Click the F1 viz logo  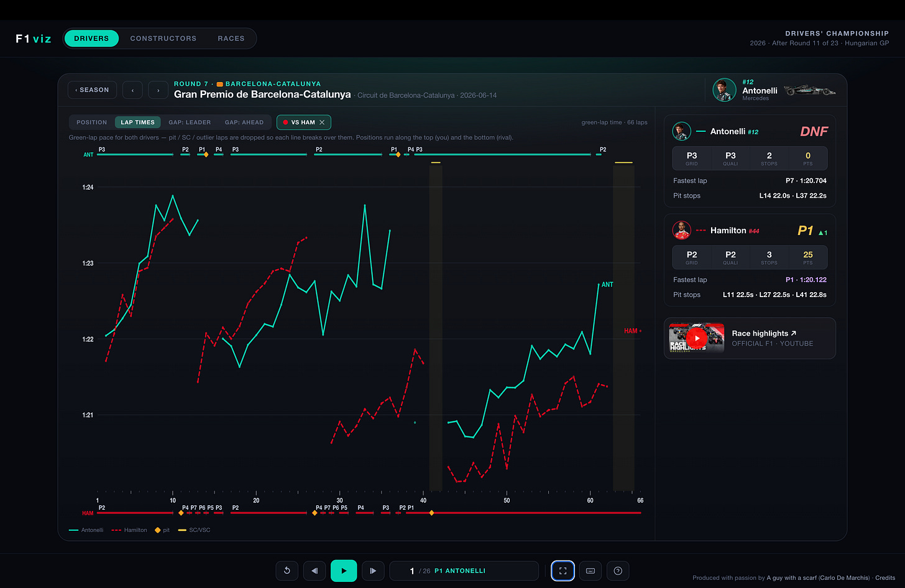[x=34, y=39]
